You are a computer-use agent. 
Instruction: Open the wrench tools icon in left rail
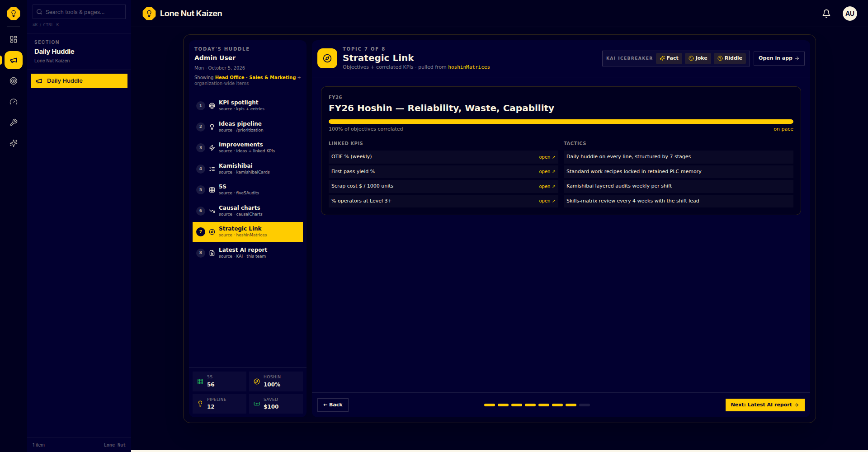(x=14, y=122)
